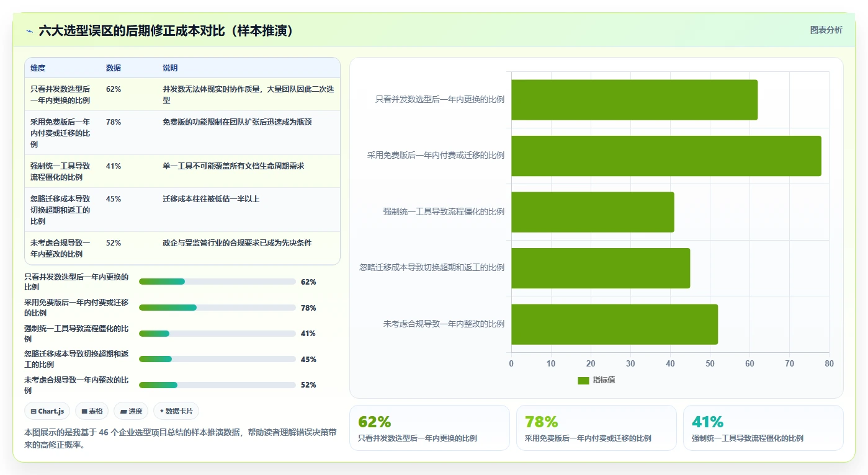Screen dimensions: 868x475
Task: Click the 45% value beside progress bar
Action: point(308,360)
